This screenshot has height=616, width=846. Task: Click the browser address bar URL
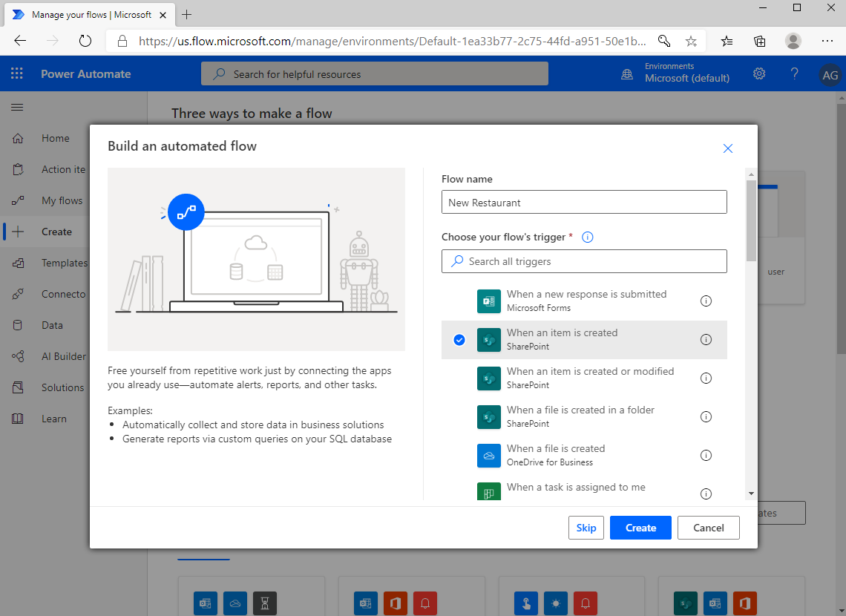393,41
